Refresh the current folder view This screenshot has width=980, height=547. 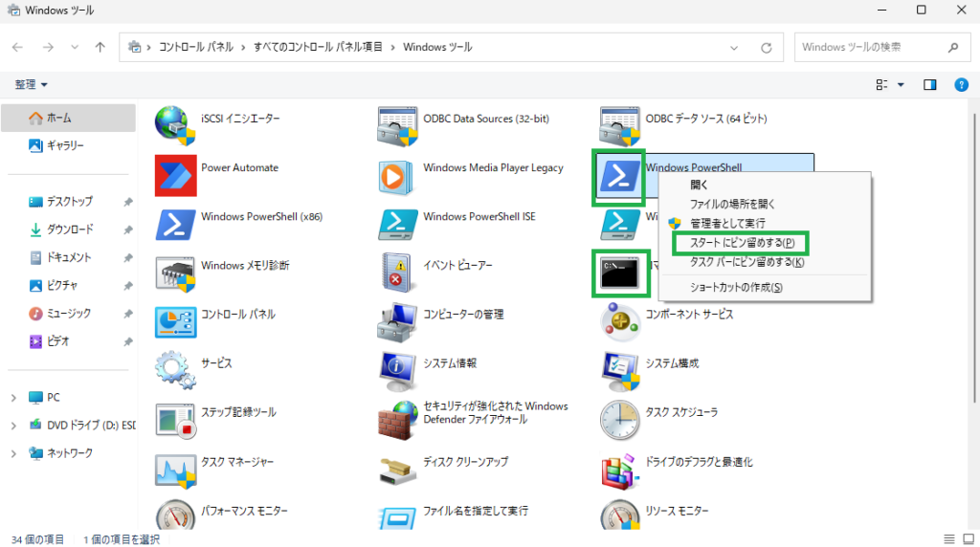[767, 48]
